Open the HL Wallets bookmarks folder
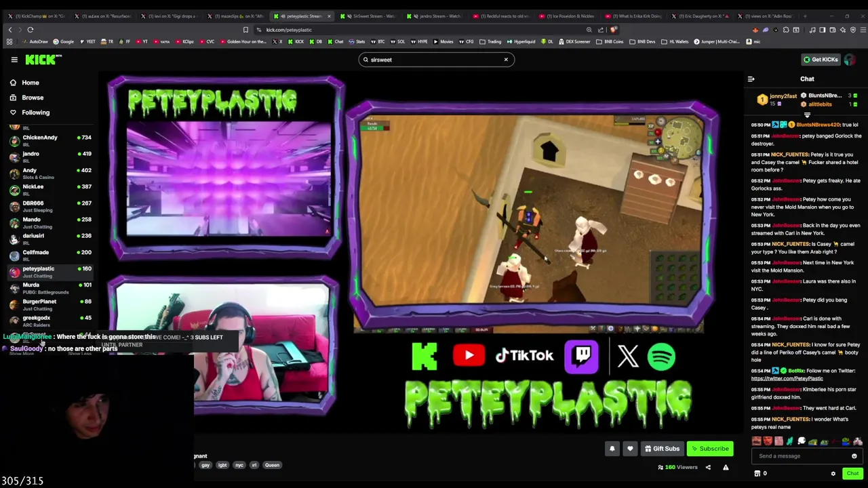The height and width of the screenshot is (488, 868). click(675, 42)
